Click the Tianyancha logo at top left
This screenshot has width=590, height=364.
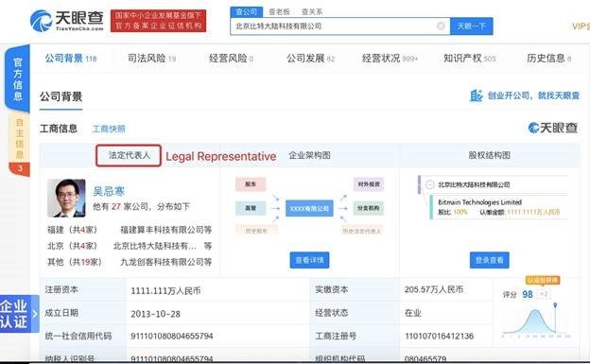tap(67, 20)
